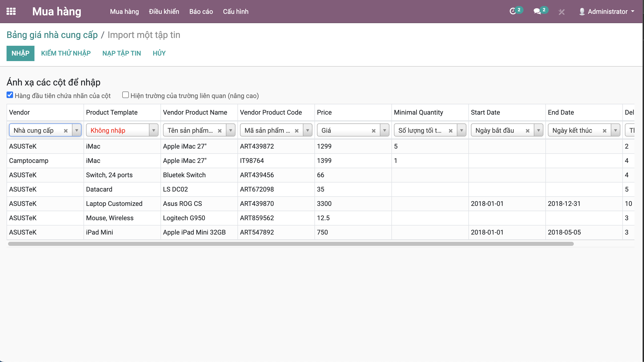Image resolution: width=644 pixels, height=362 pixels.
Task: Enable Hiện trường của trường liên quan
Action: point(125,95)
